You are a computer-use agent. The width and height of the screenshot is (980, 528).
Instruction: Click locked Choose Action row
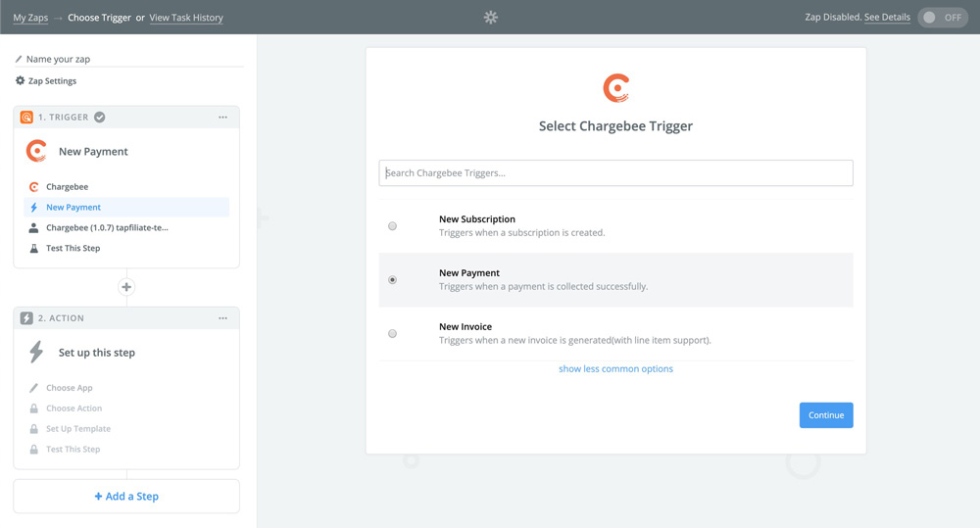click(126, 408)
